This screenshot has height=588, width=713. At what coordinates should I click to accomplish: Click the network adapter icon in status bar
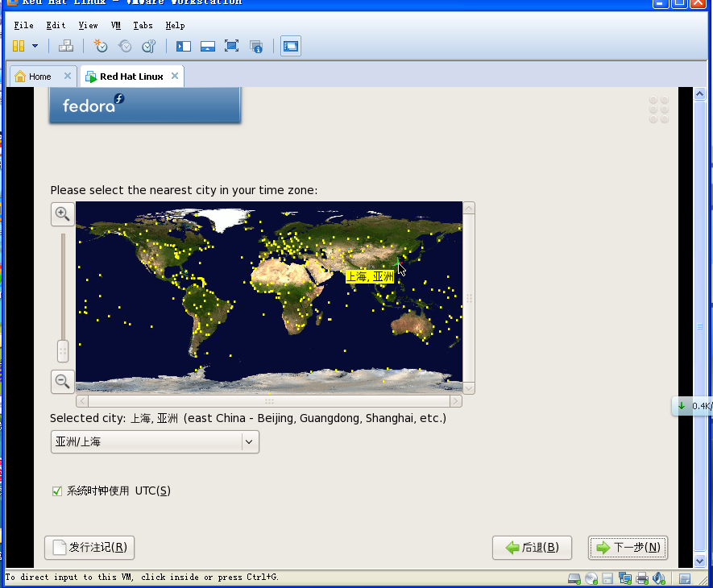(624, 578)
